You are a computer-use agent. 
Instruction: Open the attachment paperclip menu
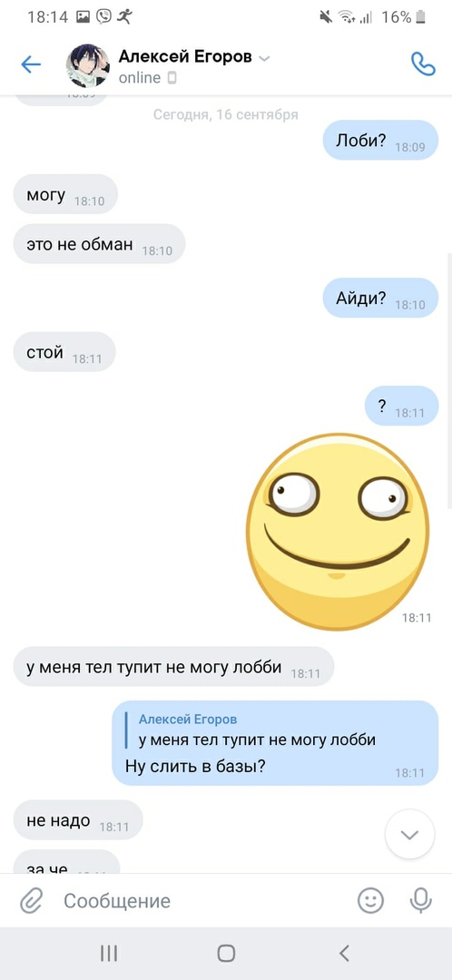29,901
